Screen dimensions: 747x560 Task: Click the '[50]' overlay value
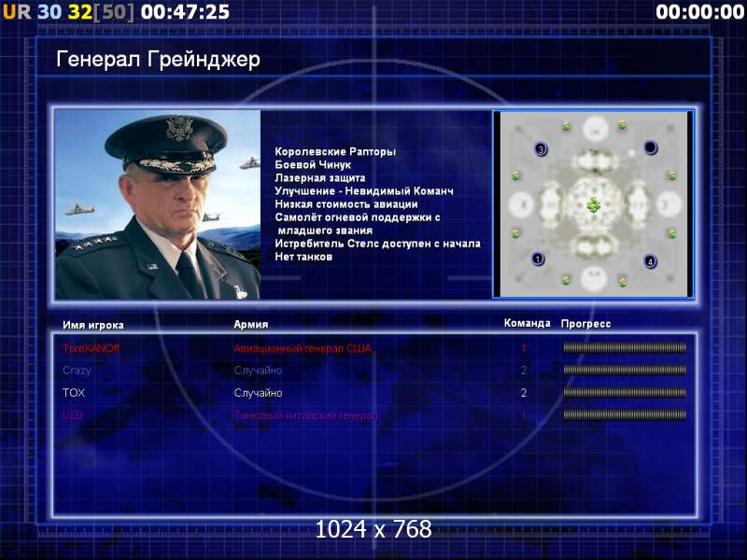coord(114,11)
